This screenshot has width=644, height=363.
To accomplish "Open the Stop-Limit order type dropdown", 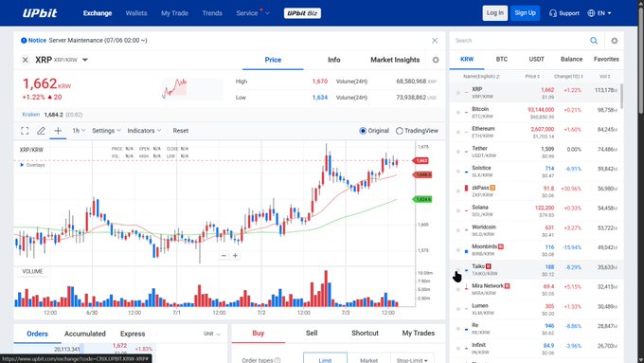I will [x=412, y=360].
